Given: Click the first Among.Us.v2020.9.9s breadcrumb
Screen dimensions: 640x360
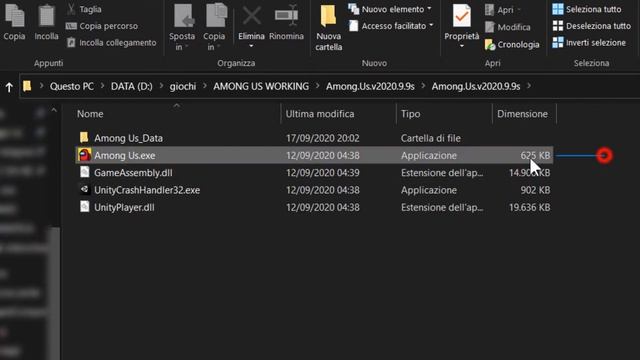Looking at the screenshot, I should pos(370,87).
